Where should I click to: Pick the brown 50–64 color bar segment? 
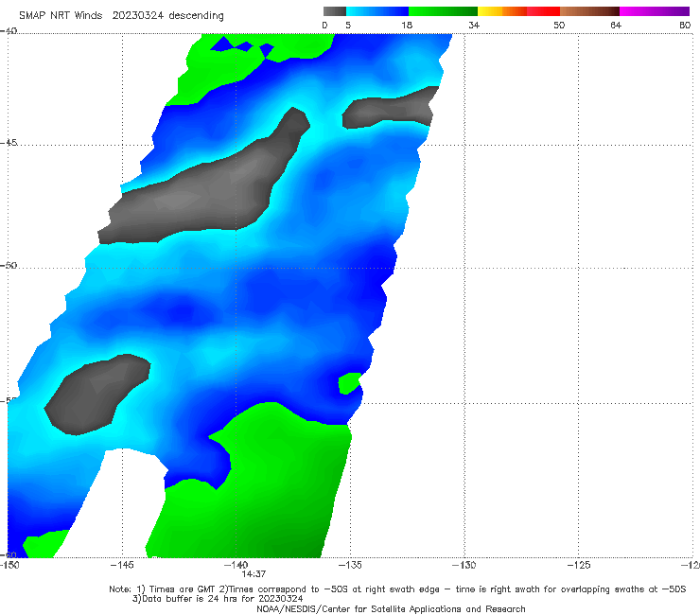tap(589, 11)
